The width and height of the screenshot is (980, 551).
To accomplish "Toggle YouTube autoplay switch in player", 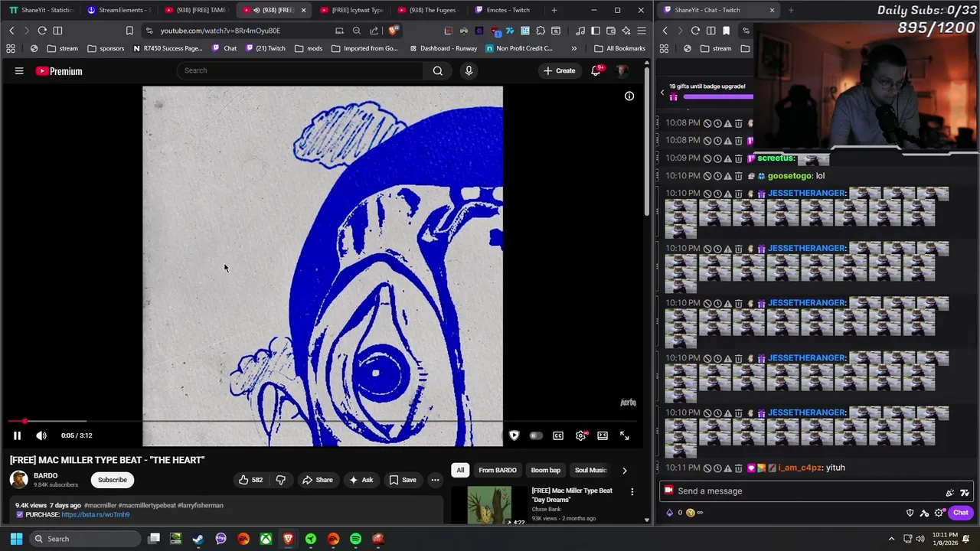I will click(x=536, y=435).
